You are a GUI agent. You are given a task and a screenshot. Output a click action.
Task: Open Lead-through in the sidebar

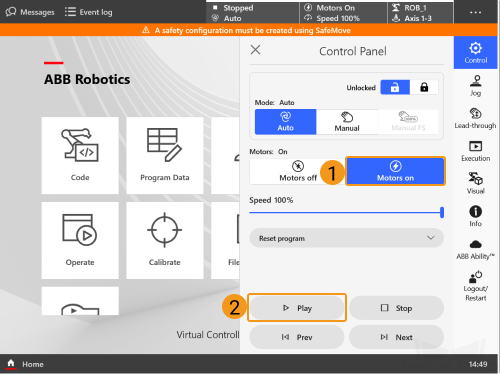475,118
